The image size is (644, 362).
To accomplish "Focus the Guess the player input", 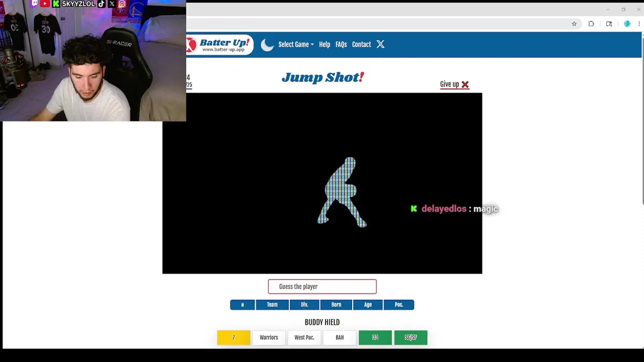I will pos(322,287).
